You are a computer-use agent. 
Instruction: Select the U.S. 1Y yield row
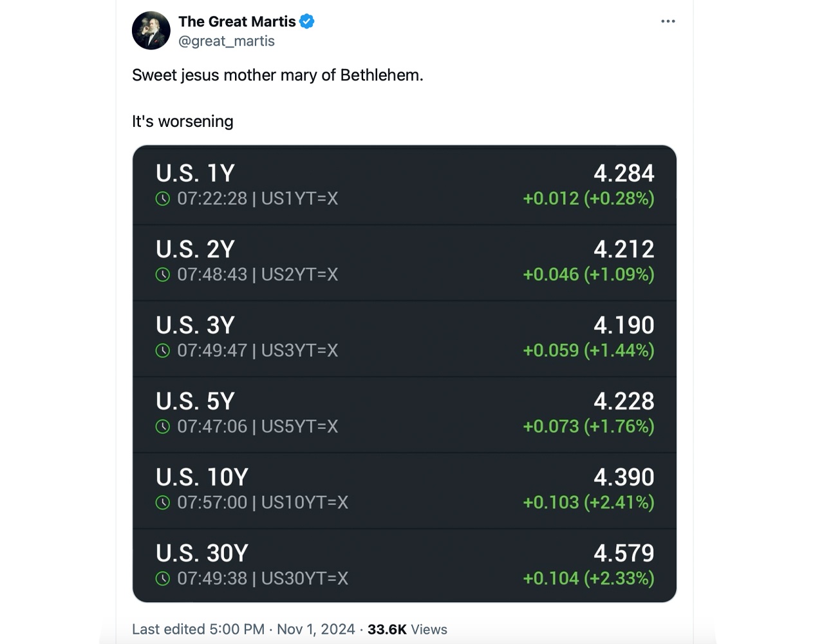point(404,185)
